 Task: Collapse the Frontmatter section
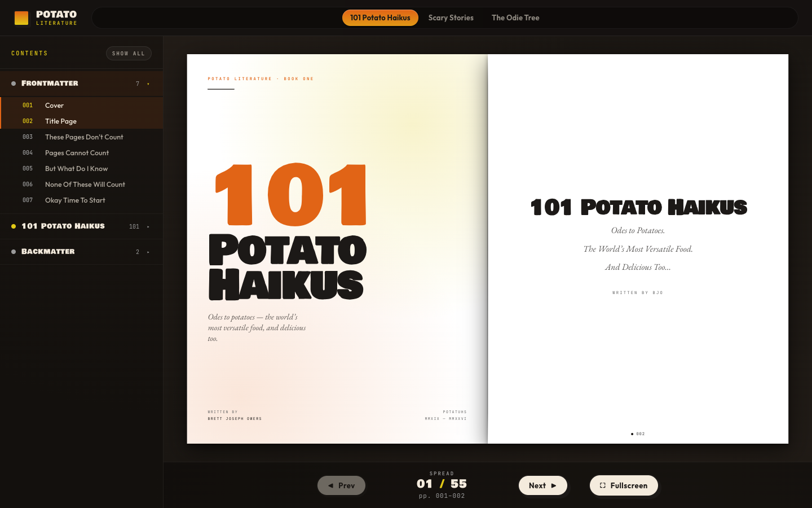click(x=81, y=84)
